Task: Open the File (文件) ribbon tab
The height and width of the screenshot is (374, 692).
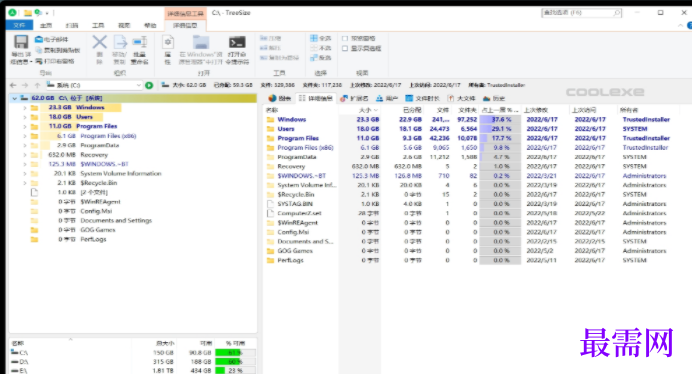Action: pyautogui.click(x=19, y=25)
